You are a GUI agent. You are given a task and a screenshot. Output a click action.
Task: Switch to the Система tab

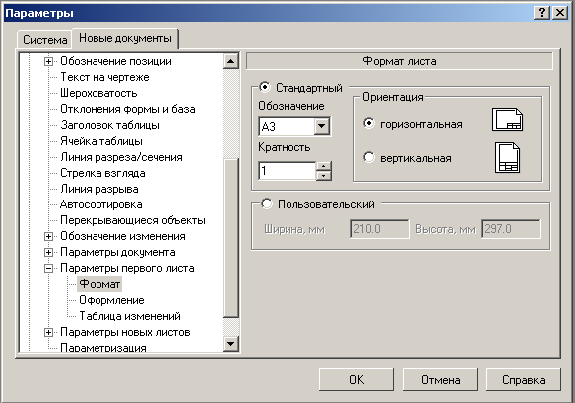(x=45, y=40)
